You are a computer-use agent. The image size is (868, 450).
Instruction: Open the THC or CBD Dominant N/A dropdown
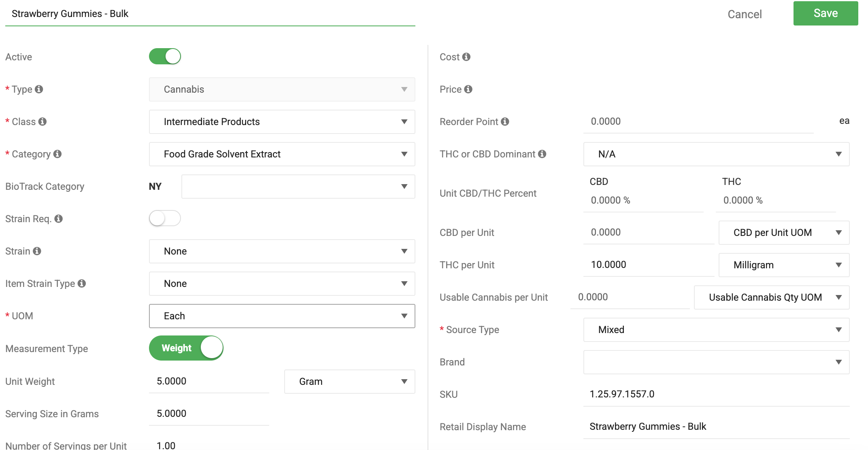point(717,154)
